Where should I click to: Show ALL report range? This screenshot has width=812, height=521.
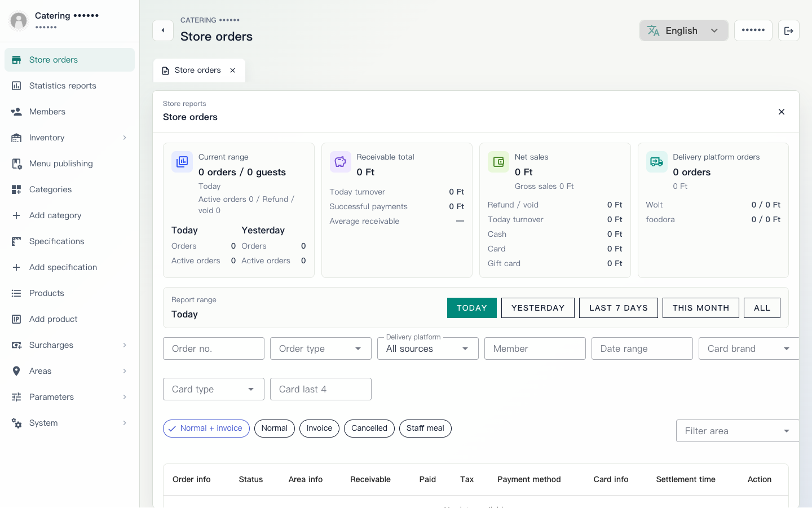[x=762, y=308]
